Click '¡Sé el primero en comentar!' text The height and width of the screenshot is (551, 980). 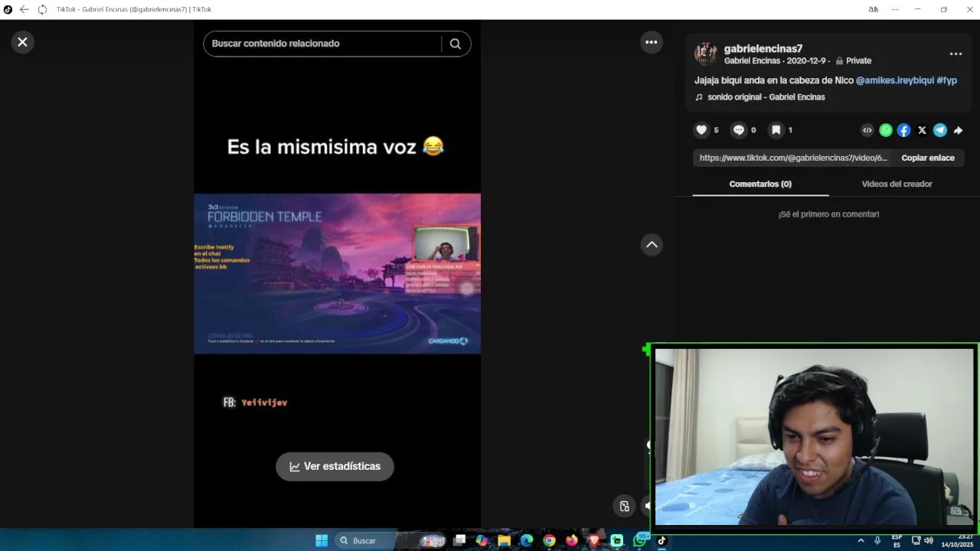click(x=828, y=214)
